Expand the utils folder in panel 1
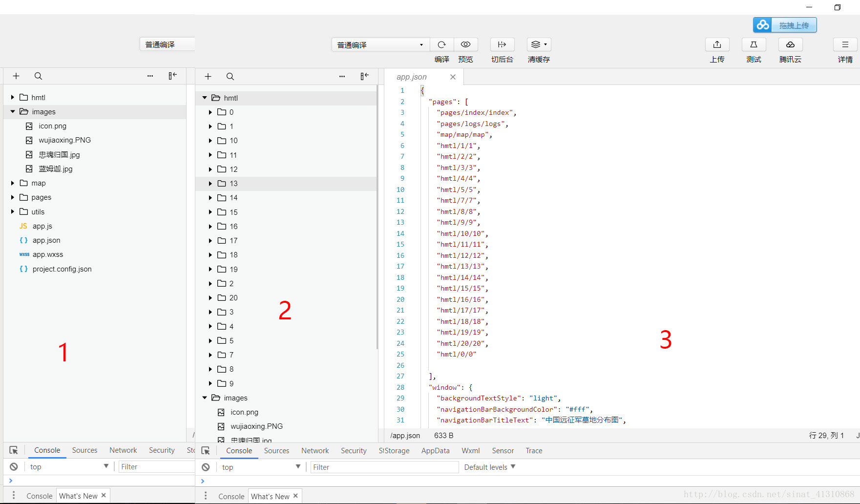Screen dimensions: 860x504 pos(13,211)
